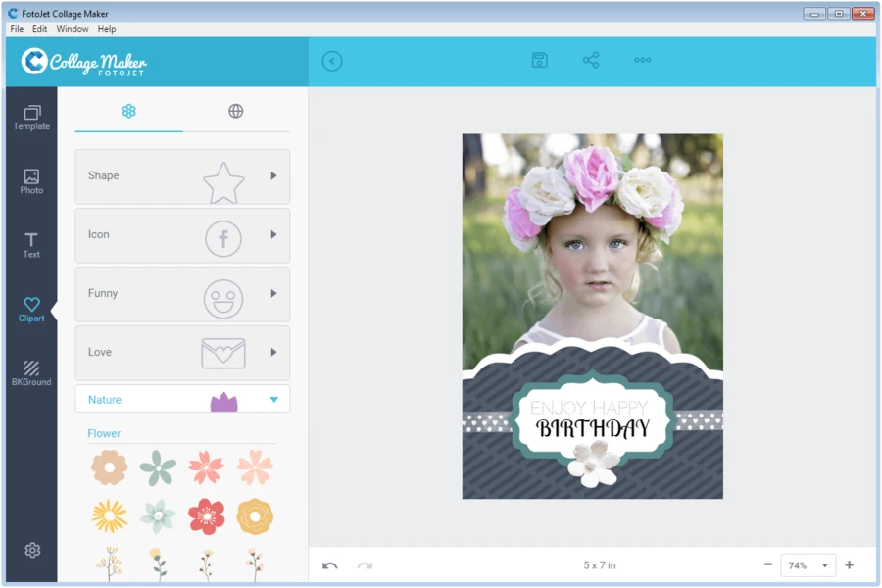Zoom in with the plus button
The width and height of the screenshot is (882, 588).
[849, 565]
